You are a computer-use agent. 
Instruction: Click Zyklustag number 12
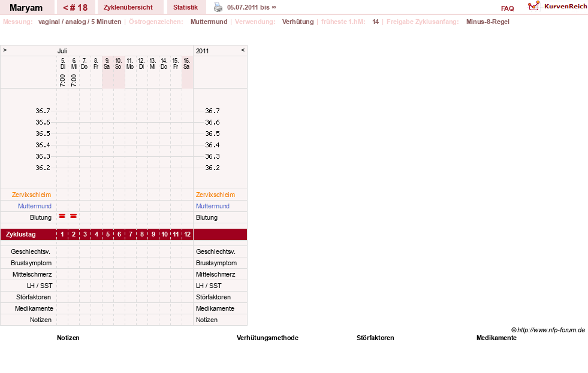(187, 234)
